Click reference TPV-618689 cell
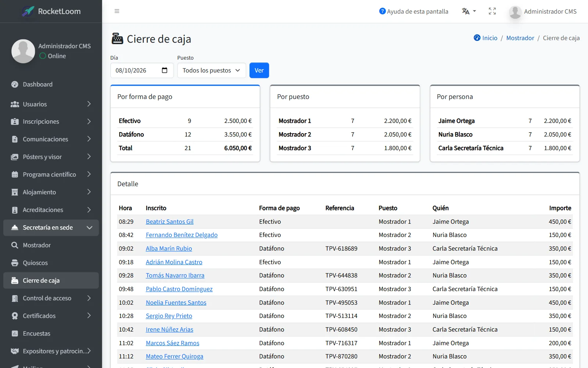Image resolution: width=588 pixels, height=368 pixels. point(341,248)
